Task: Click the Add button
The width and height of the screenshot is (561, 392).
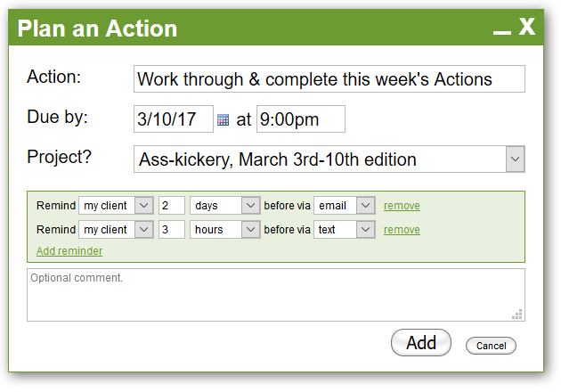Action: coord(421,343)
